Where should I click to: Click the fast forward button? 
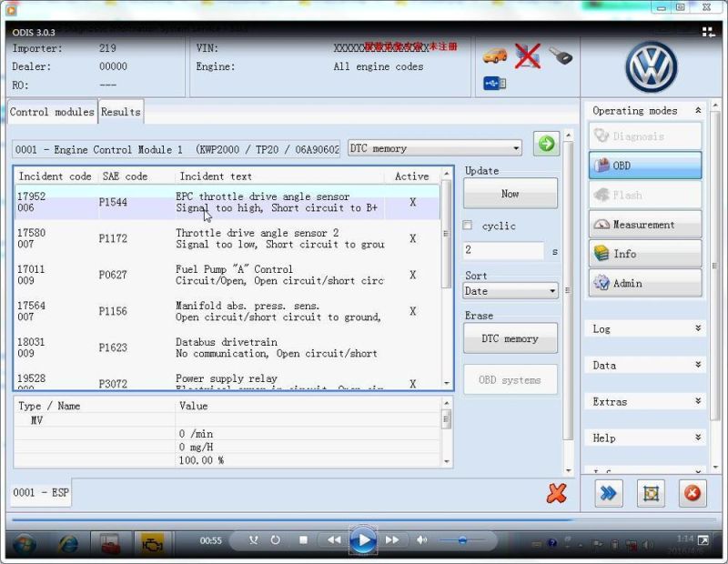pyautogui.click(x=392, y=539)
